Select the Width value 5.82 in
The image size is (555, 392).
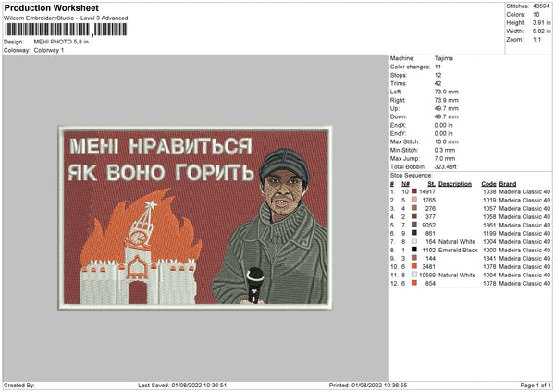(541, 31)
